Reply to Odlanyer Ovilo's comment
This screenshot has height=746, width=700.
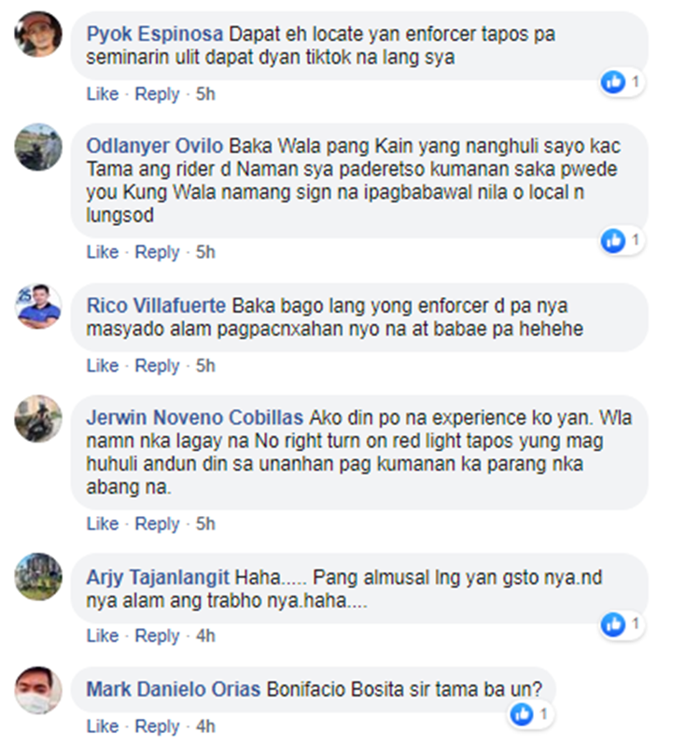[x=157, y=252]
